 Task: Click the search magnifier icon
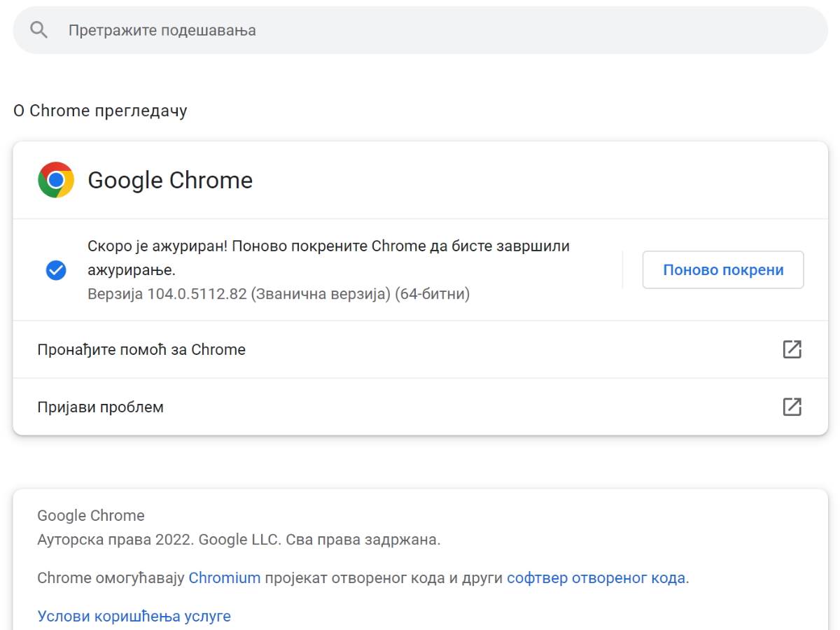click(x=38, y=29)
